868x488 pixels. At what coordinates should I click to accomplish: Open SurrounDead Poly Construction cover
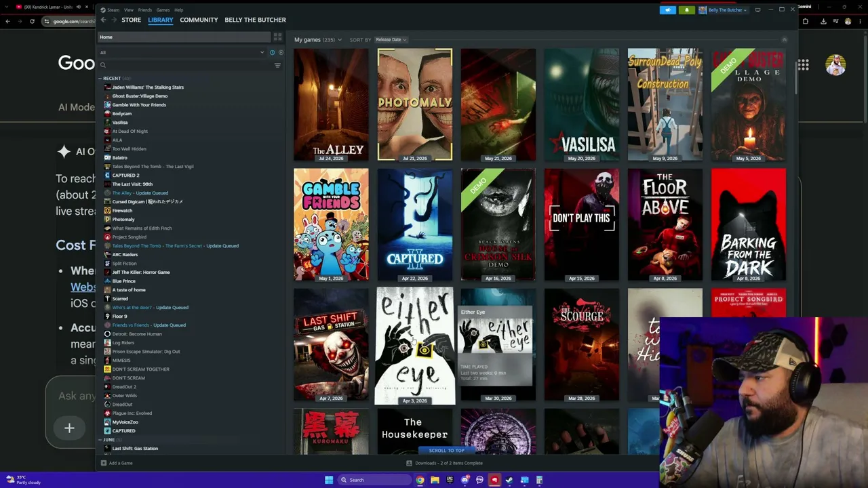point(665,104)
